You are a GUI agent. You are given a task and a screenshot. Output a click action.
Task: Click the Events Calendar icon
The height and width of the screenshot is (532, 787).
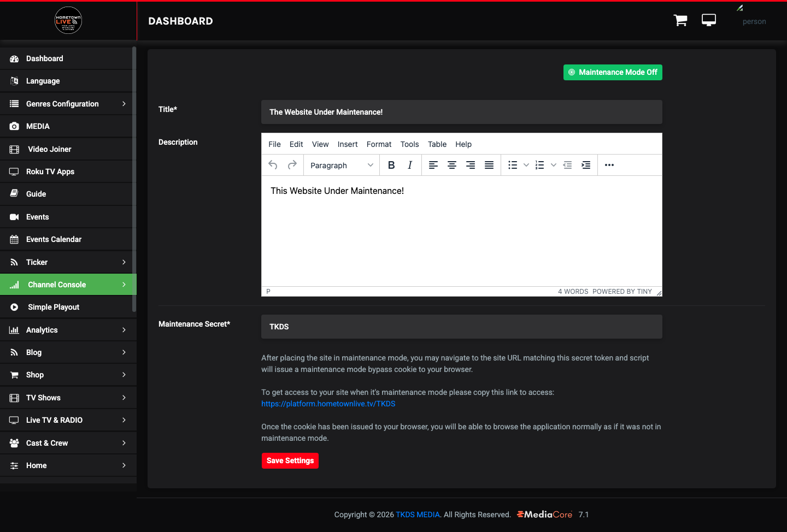[14, 239]
